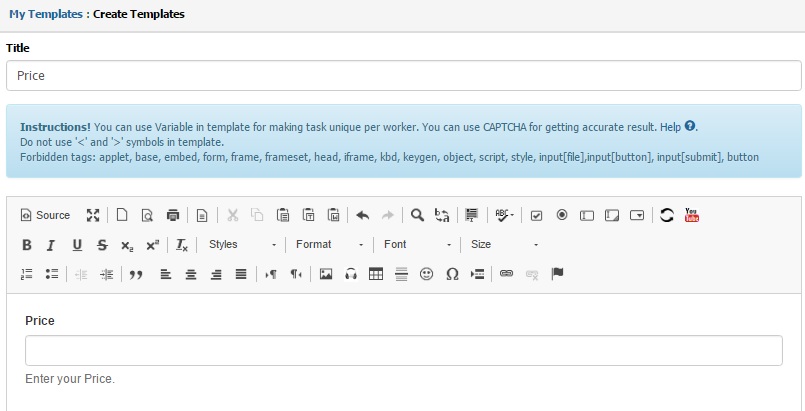805x411 pixels.
Task: Open the Replace tool
Action: (x=443, y=215)
